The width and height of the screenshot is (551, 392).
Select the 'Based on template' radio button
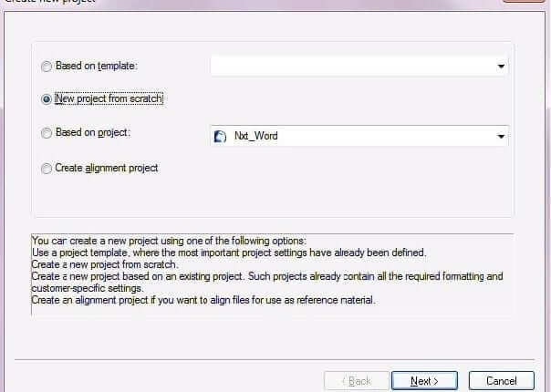coord(47,66)
